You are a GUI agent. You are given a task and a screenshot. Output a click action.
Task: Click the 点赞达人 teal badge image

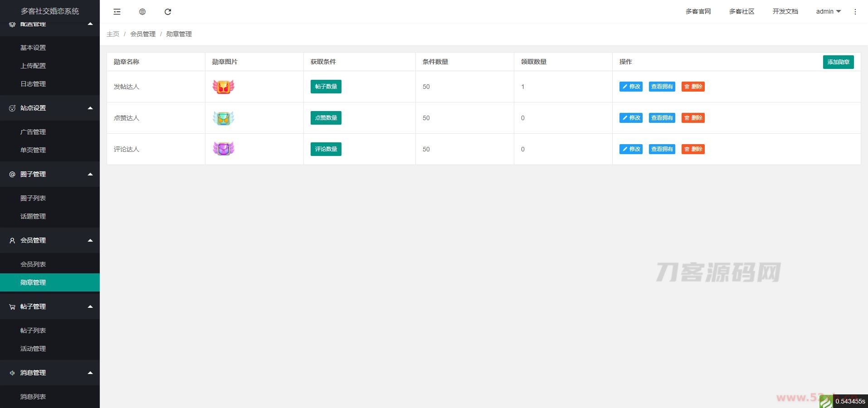(x=223, y=118)
